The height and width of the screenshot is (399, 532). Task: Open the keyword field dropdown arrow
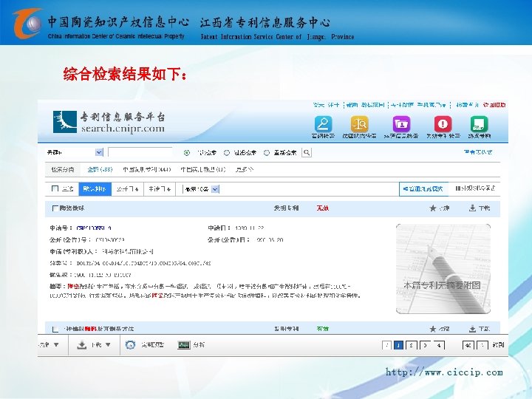pyautogui.click(x=99, y=153)
